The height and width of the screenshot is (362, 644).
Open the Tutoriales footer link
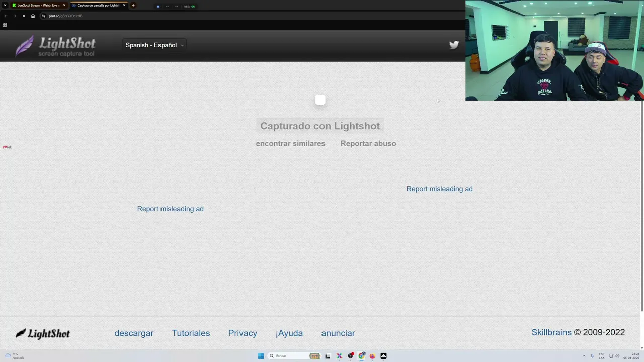click(x=191, y=333)
